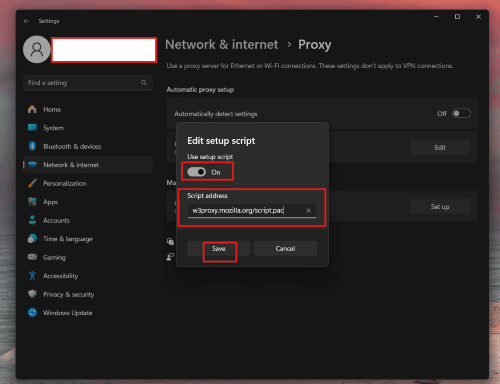The width and height of the screenshot is (500, 384).
Task: Maximize the Settings window
Action: [x=457, y=17]
